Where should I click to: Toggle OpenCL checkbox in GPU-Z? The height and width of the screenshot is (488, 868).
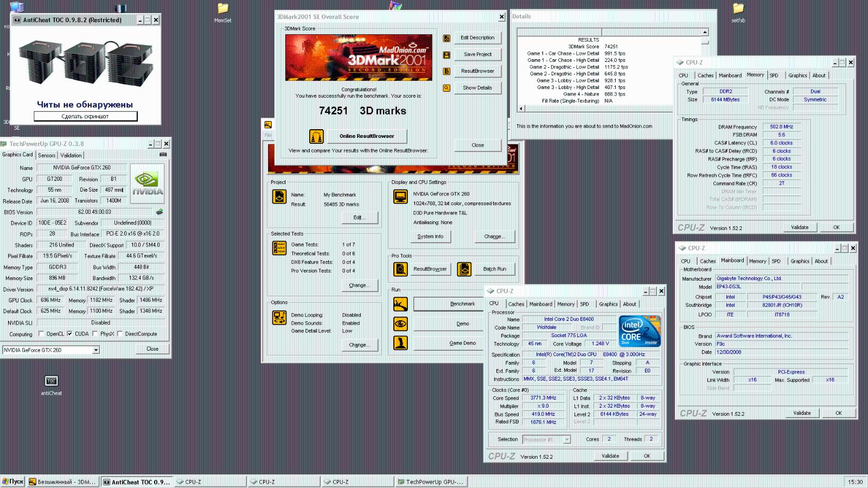[x=41, y=334]
